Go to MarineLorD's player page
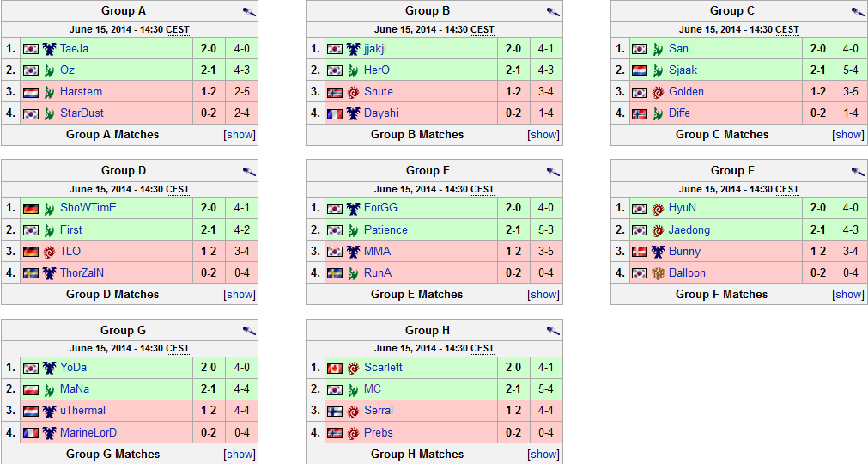 pyautogui.click(x=88, y=433)
